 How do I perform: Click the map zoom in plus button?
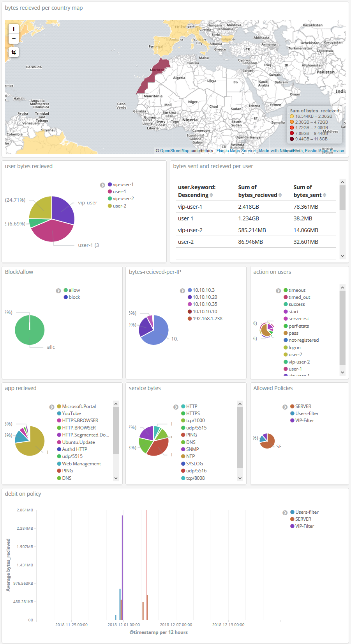click(x=14, y=29)
